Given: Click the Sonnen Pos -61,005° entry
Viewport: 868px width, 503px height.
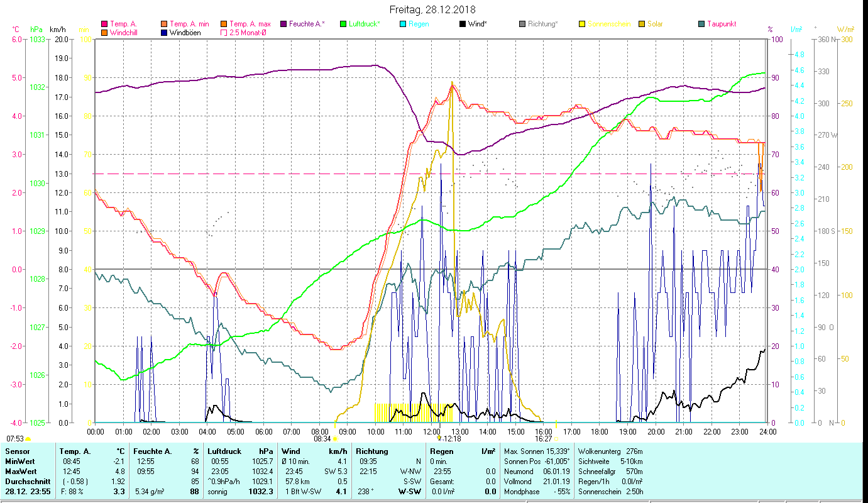Looking at the screenshot, I should click(537, 462).
